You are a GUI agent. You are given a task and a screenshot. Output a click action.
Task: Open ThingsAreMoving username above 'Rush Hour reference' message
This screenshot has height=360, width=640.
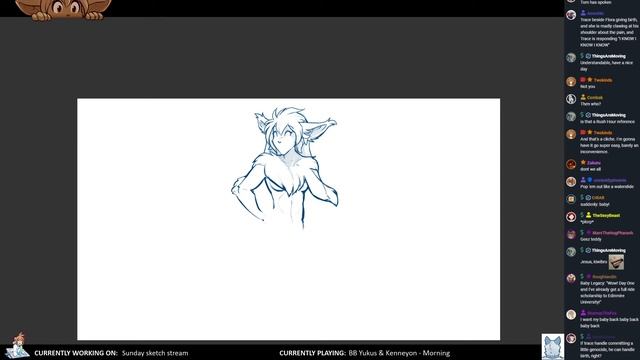pyautogui.click(x=609, y=115)
